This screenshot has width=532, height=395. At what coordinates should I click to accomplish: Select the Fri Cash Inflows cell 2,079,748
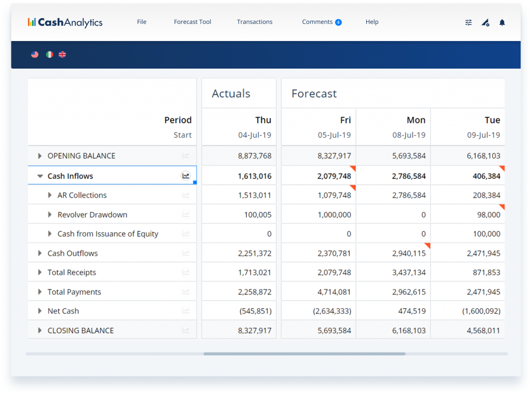(x=318, y=176)
